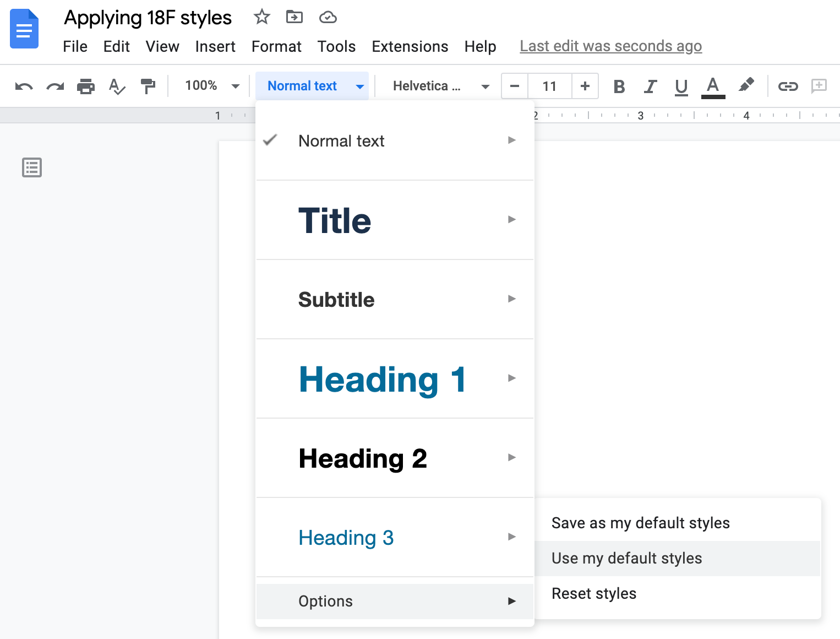Select the Paint format tool
Screen dimensions: 840x639
tap(148, 86)
